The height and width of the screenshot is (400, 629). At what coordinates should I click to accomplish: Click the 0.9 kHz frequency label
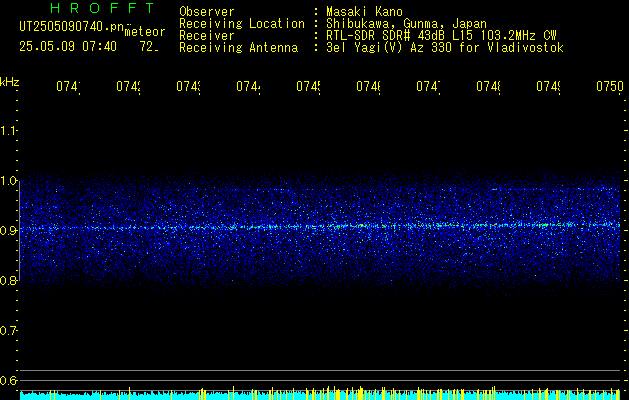[8, 230]
